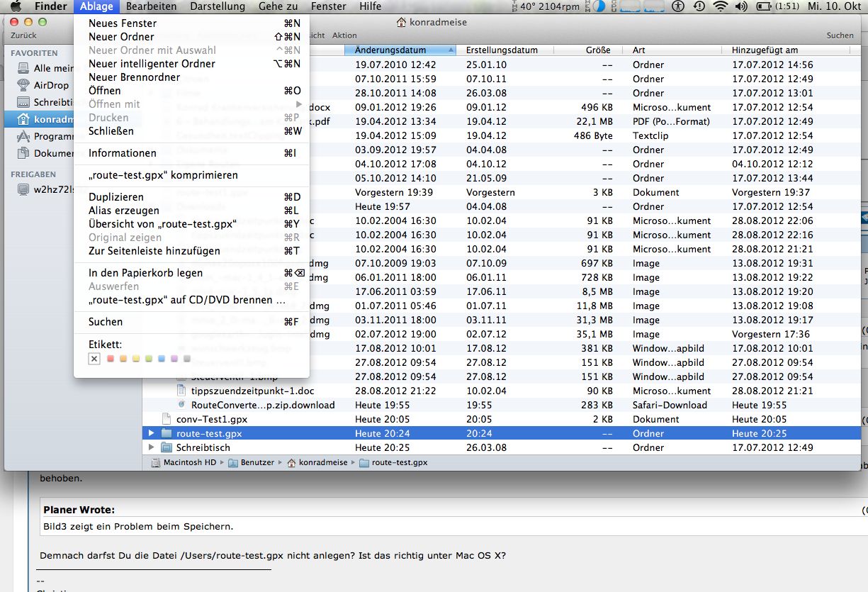This screenshot has height=592, width=868.
Task: Click the Alle meine Dateien sidebar icon
Action: [x=23, y=68]
